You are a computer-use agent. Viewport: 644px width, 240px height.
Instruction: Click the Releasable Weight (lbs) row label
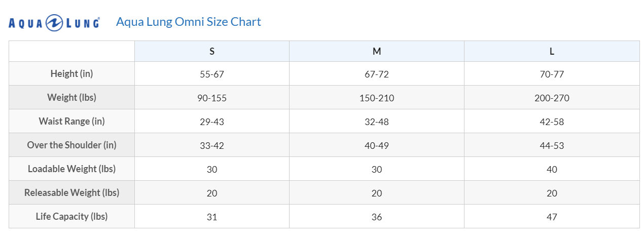click(72, 193)
